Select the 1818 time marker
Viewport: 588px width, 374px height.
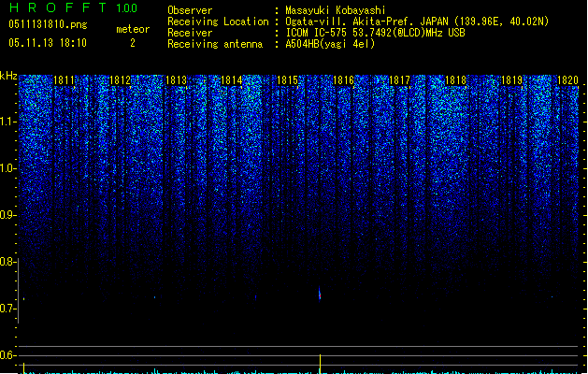(x=455, y=80)
